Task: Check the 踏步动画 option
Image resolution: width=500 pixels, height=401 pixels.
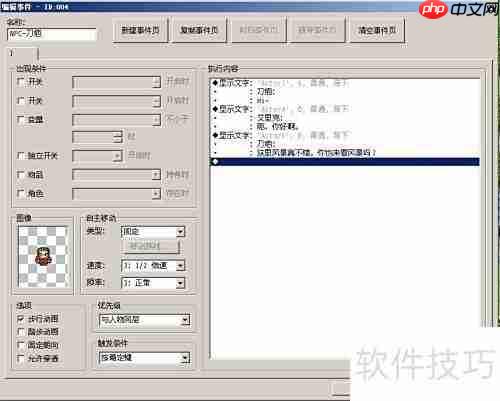Action: pos(21,332)
